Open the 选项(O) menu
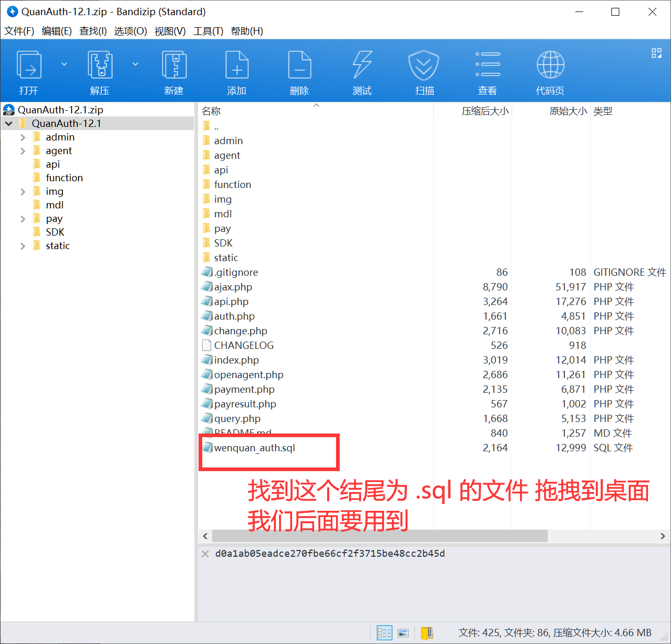This screenshot has width=671, height=644. (130, 31)
